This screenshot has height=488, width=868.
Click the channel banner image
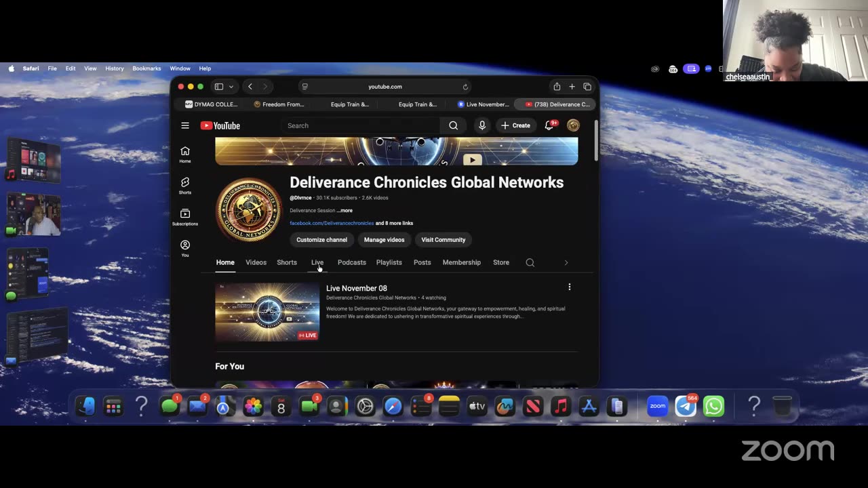[397, 151]
